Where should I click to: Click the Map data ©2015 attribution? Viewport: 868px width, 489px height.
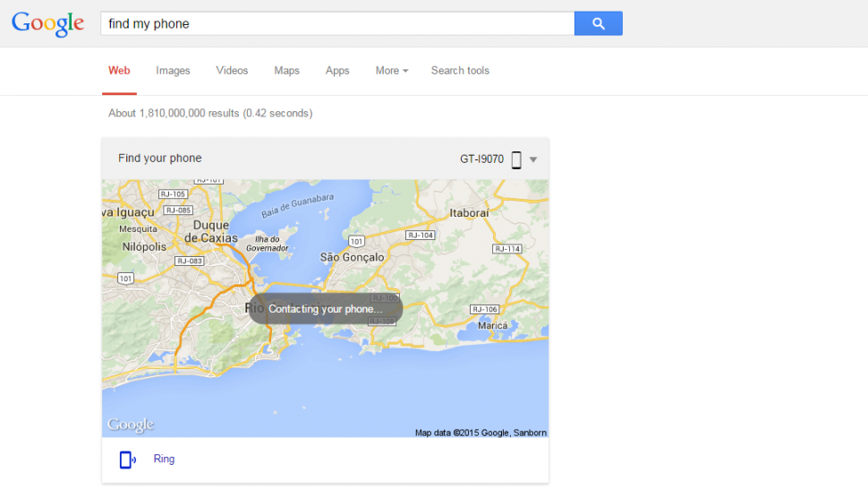point(481,433)
